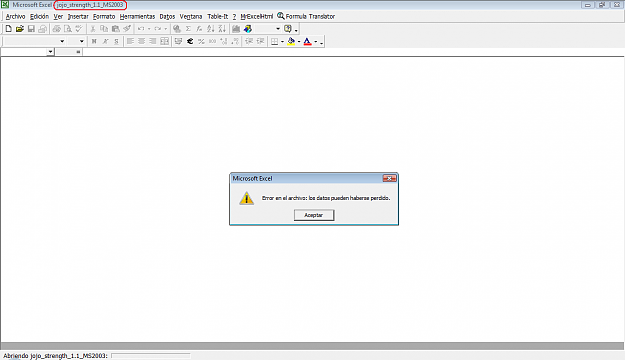Open the Formato menu
Image resolution: width=625 pixels, height=360 pixels.
104,16
